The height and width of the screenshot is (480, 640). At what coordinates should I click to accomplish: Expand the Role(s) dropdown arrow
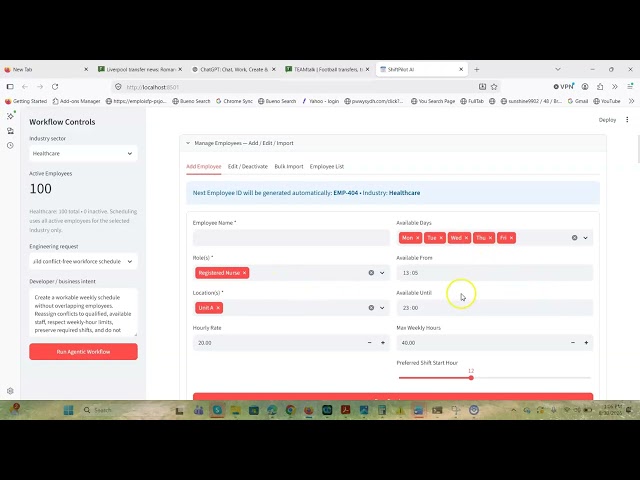pos(382,273)
